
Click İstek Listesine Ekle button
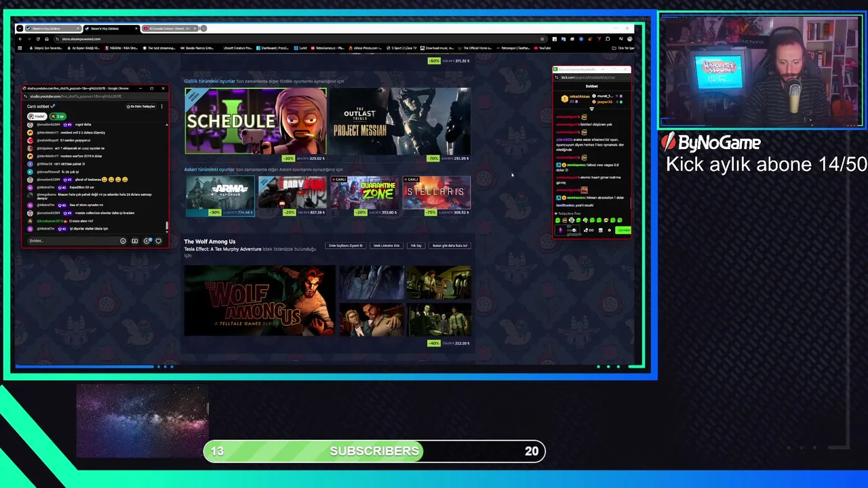(387, 245)
